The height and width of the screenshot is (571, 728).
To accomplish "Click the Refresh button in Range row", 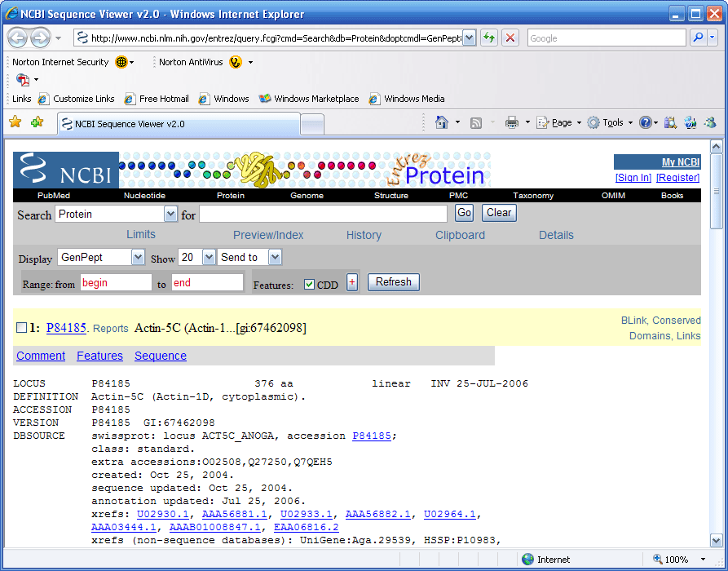I will (394, 282).
